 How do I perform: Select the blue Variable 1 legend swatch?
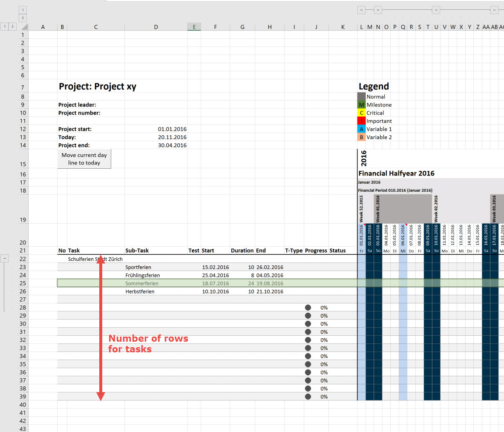tap(361, 129)
